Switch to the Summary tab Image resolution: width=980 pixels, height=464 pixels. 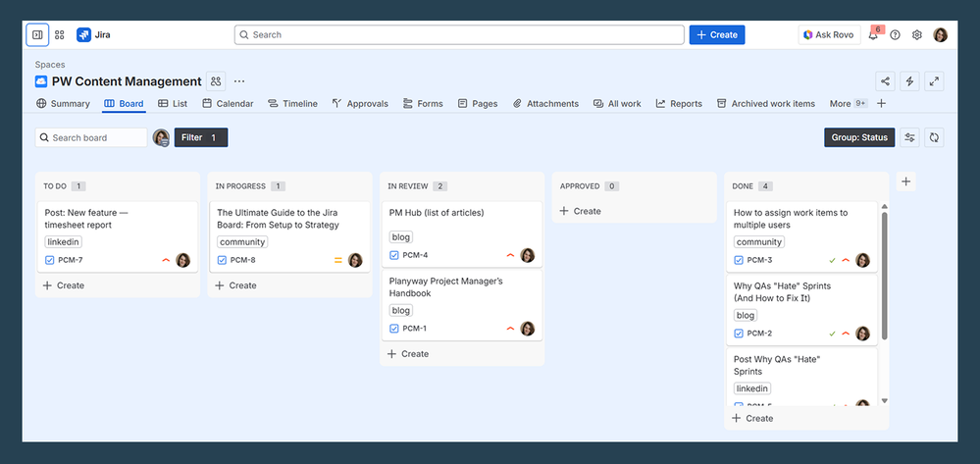click(63, 104)
